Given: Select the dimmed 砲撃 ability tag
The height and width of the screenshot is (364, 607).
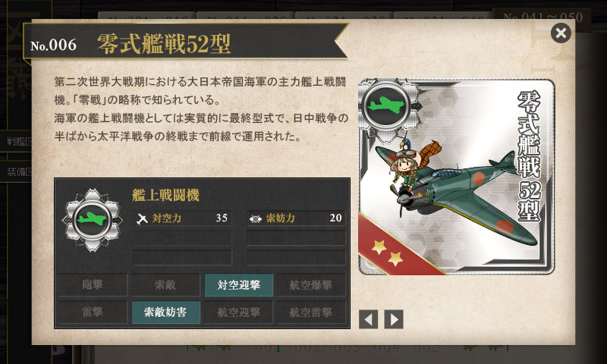Looking at the screenshot, I should tap(93, 285).
